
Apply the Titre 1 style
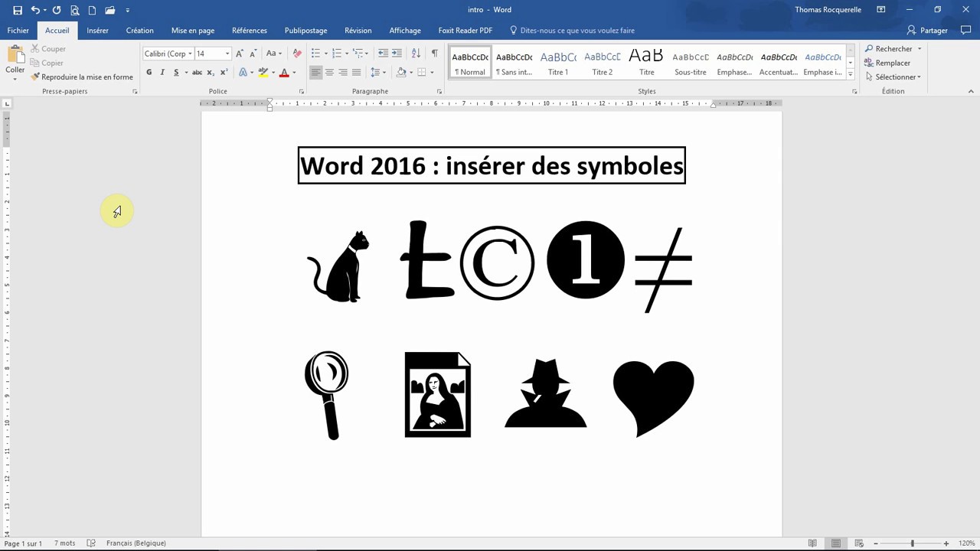click(x=558, y=62)
